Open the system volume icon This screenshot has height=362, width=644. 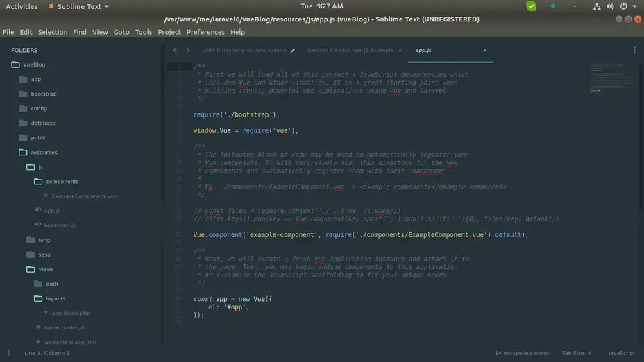point(610,6)
